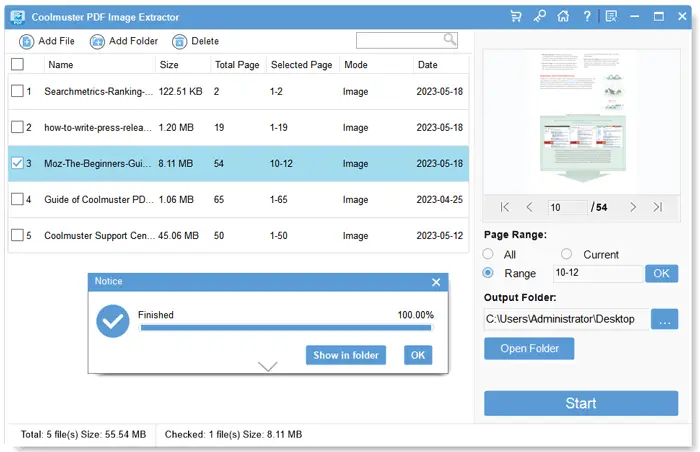Jump to last page of preview

(657, 207)
